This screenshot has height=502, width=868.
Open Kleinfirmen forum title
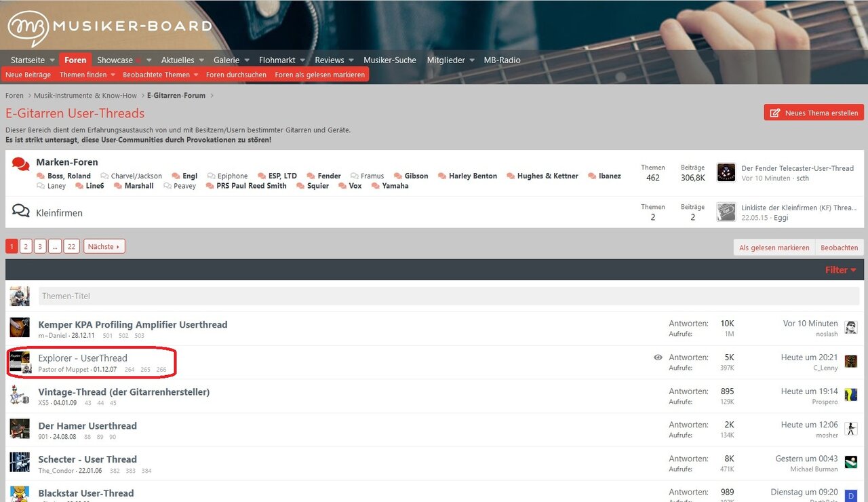(59, 212)
